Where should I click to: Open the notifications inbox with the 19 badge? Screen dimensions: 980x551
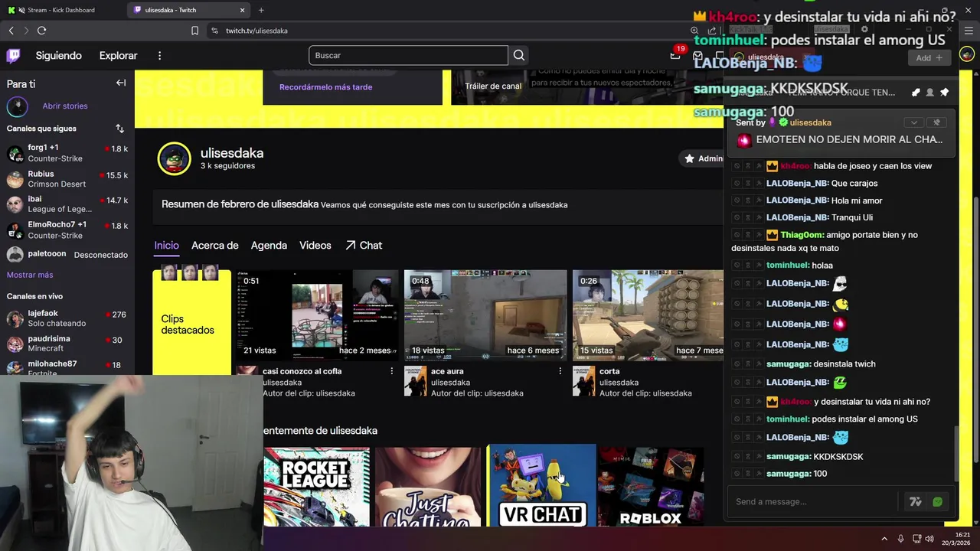(x=675, y=56)
